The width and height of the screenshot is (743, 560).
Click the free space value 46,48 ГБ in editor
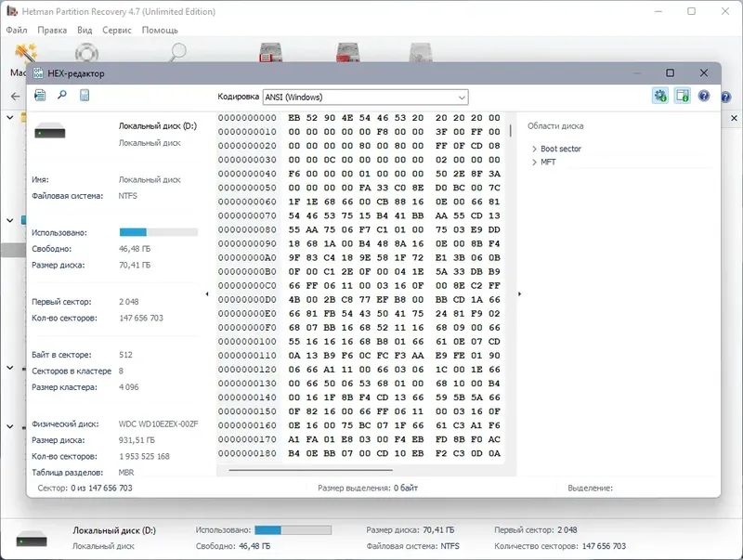pyautogui.click(x=135, y=249)
